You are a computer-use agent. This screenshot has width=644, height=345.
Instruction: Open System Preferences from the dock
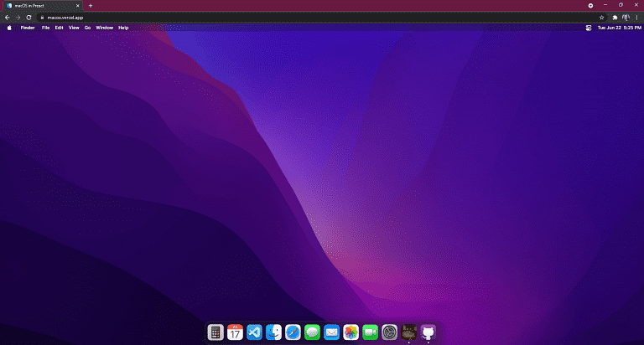[x=389, y=332]
